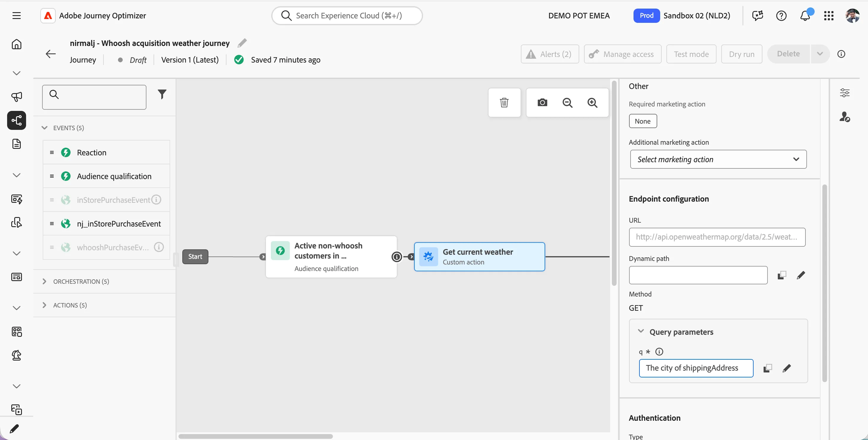Click the palette search box
The height and width of the screenshot is (440, 868).
94,97
